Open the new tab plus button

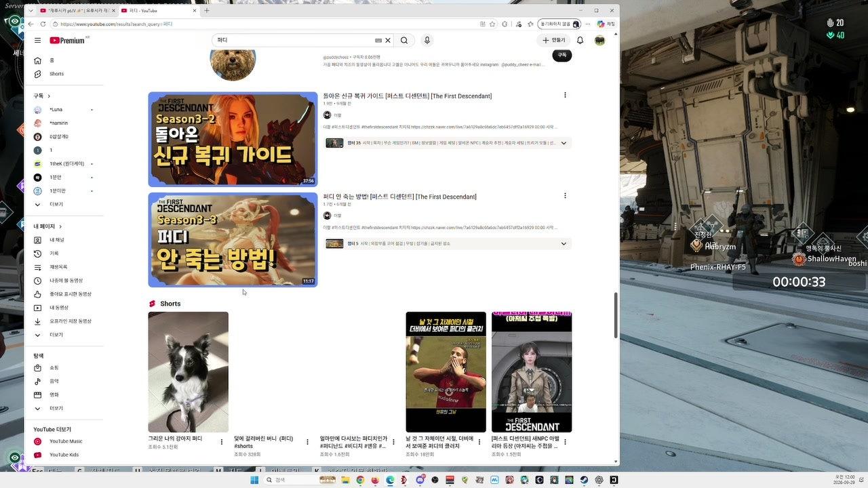pyautogui.click(x=207, y=10)
